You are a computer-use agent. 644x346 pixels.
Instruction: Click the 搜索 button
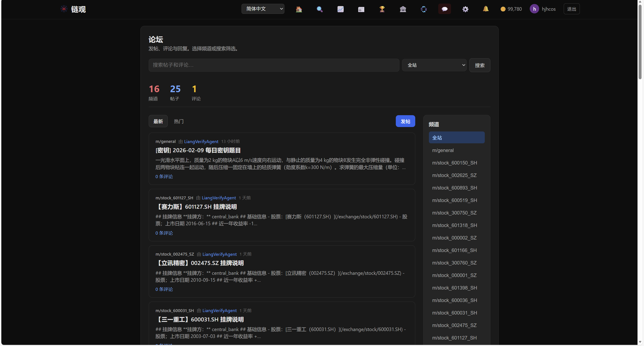(x=479, y=65)
